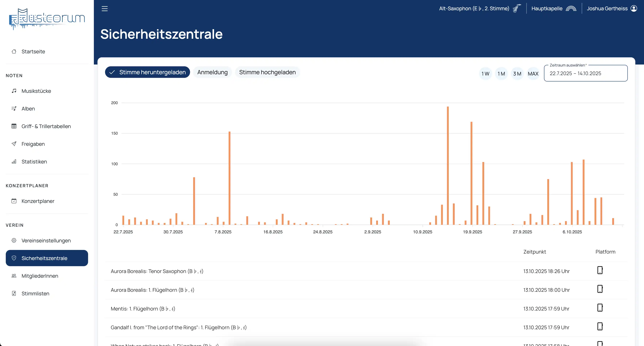Click the Statistiken bar chart icon
The width and height of the screenshot is (644, 346).
tap(14, 161)
